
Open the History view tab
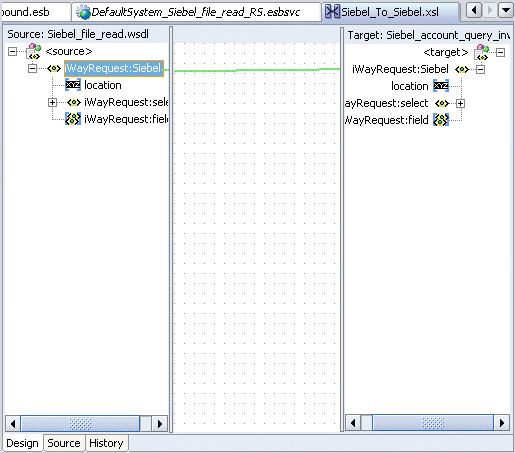[x=106, y=443]
